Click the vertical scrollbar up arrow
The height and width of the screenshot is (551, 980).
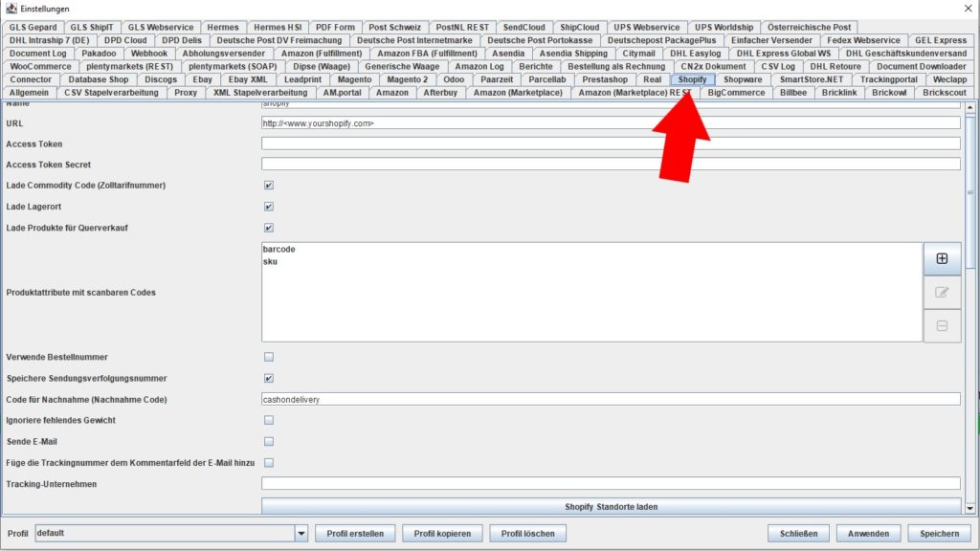click(x=970, y=109)
